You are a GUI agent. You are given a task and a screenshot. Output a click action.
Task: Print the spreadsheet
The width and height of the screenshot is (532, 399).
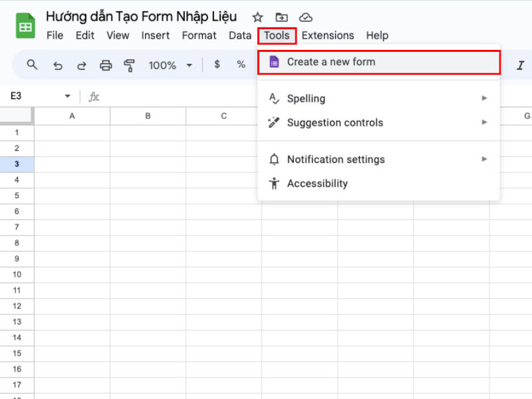pos(106,65)
